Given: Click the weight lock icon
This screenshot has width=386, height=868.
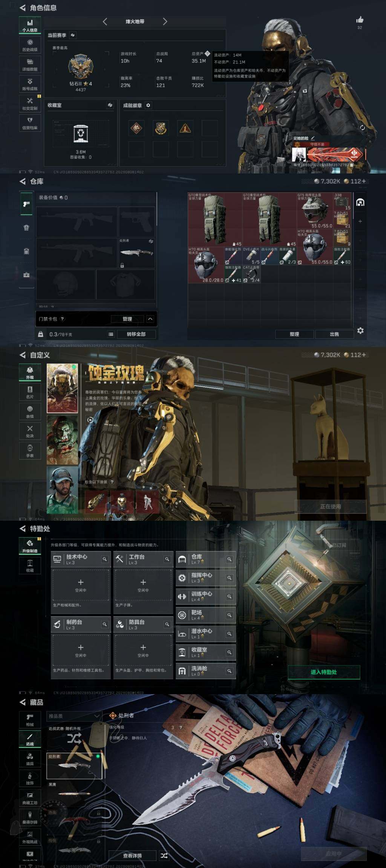Looking at the screenshot, I should pyautogui.click(x=40, y=334).
